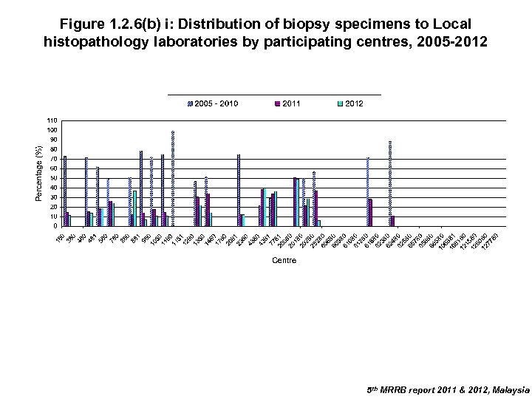Select the '2012' legend label

tap(354, 104)
